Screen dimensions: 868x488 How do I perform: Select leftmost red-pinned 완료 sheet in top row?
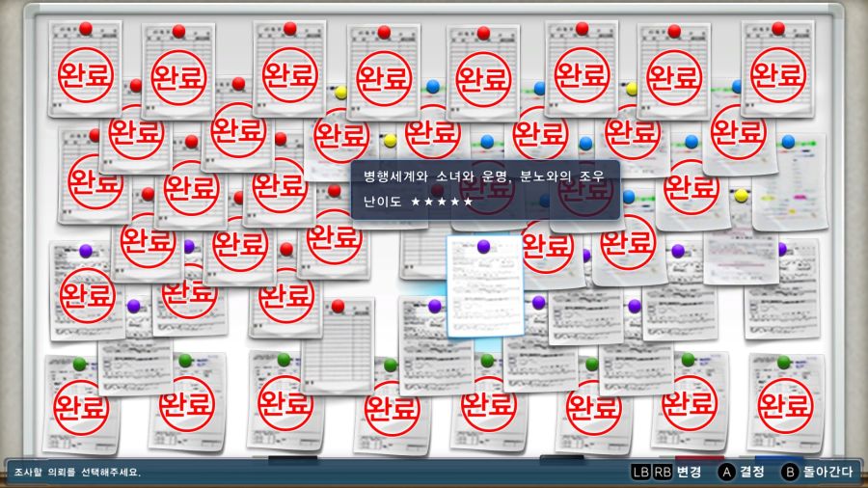coord(85,68)
